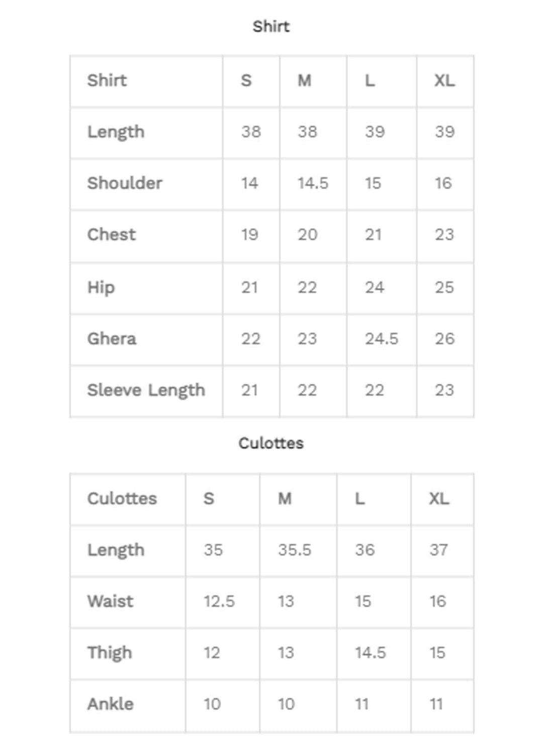Click the 14.5 shoulder value for size M
This screenshot has width=543, height=756.
point(313,183)
